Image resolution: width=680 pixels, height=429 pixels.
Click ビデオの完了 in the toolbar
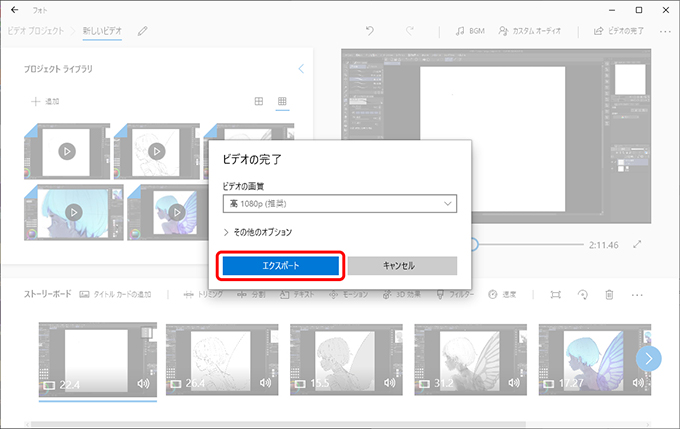pyautogui.click(x=622, y=31)
